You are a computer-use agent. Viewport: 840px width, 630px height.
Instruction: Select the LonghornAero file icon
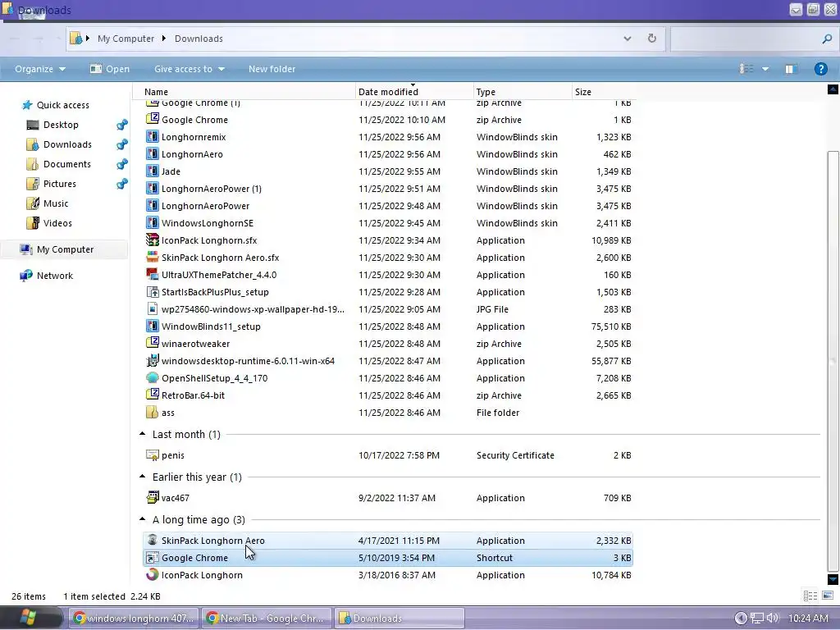coord(152,153)
